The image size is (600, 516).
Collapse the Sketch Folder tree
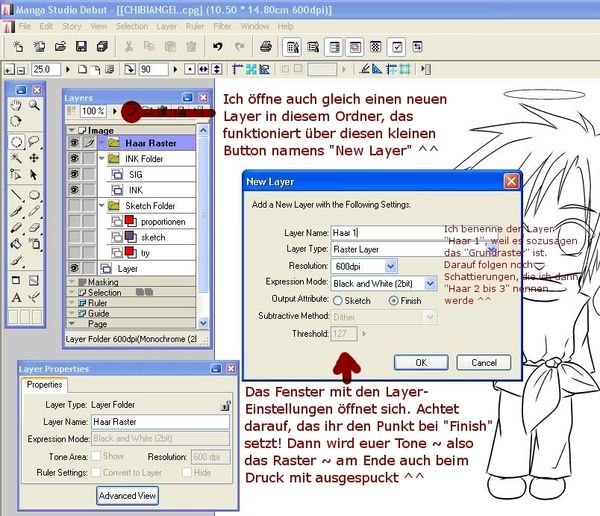(102, 205)
